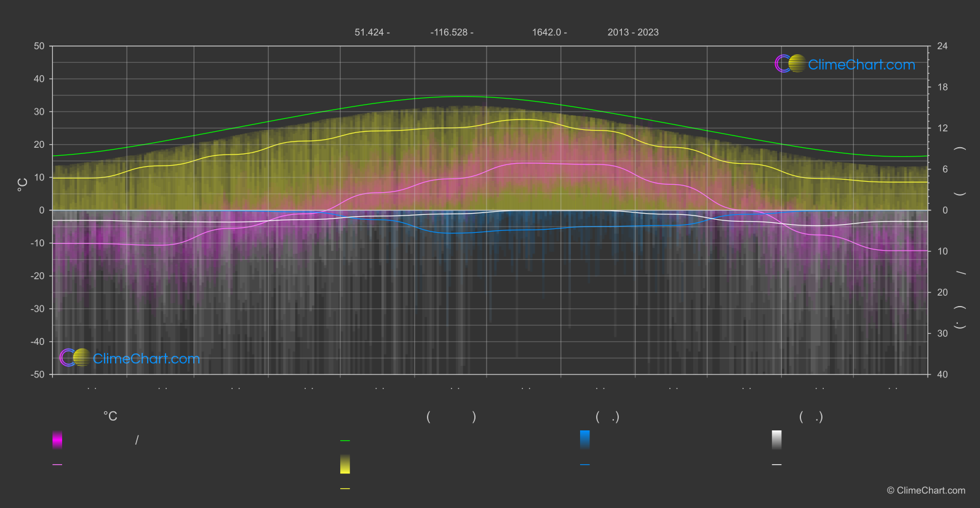Click the 18 tick on the right axis

[x=942, y=87]
